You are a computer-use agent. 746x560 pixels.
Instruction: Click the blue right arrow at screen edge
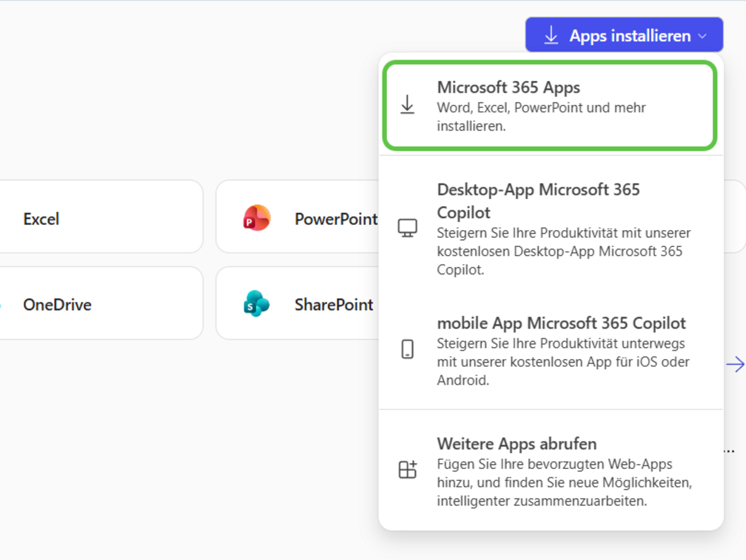pos(735,364)
